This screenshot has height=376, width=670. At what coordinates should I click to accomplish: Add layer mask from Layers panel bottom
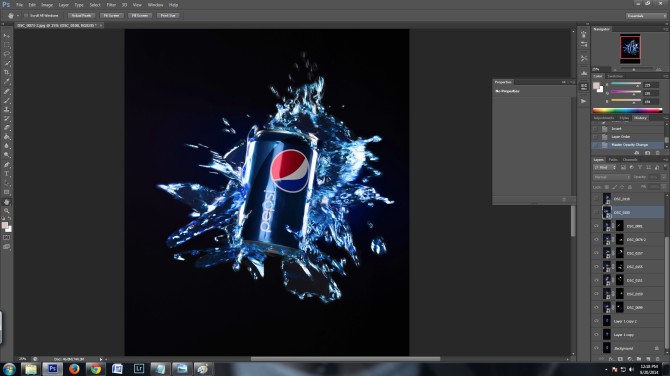620,359
